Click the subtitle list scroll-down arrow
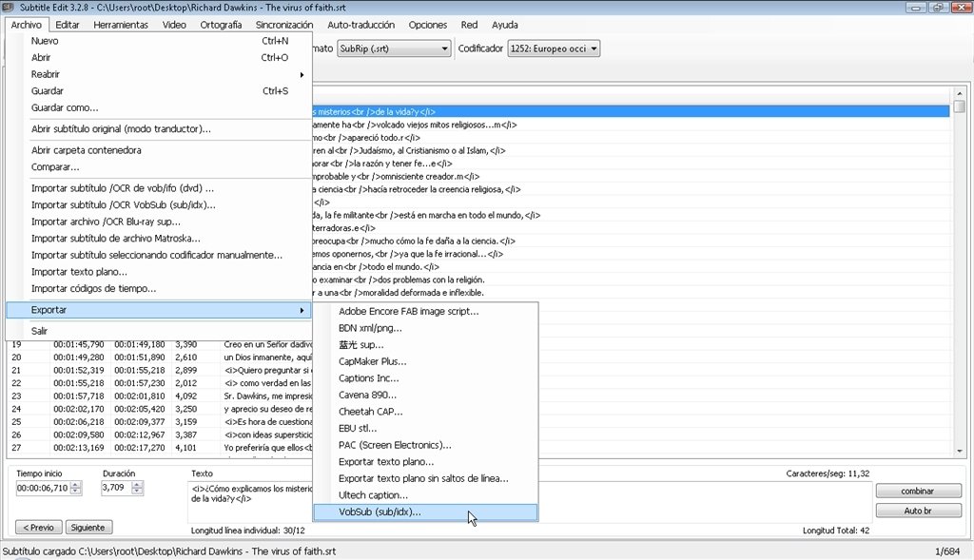The height and width of the screenshot is (560, 974). 960,452
